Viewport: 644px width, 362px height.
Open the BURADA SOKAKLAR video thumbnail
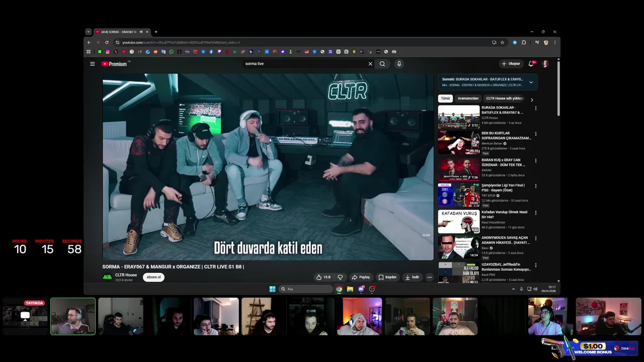[458, 117]
